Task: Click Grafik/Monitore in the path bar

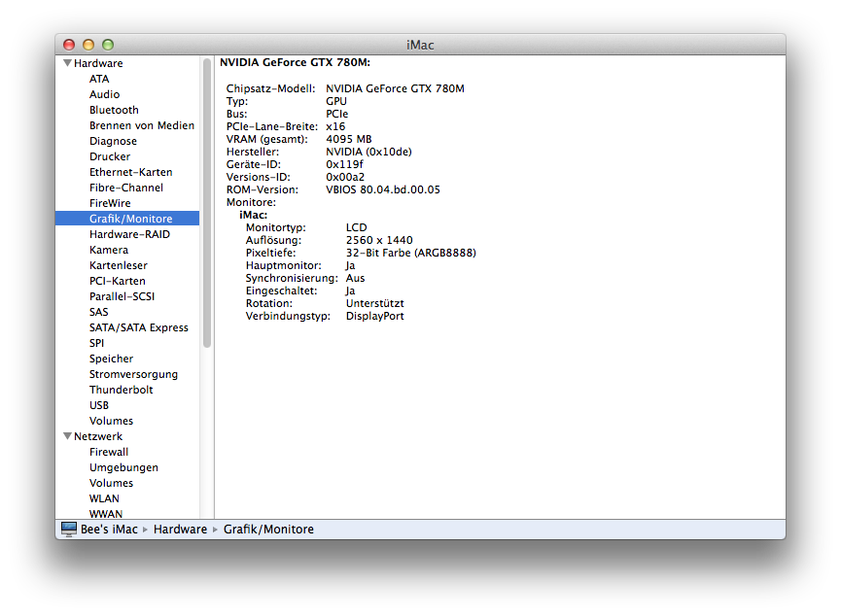Action: [x=268, y=530]
